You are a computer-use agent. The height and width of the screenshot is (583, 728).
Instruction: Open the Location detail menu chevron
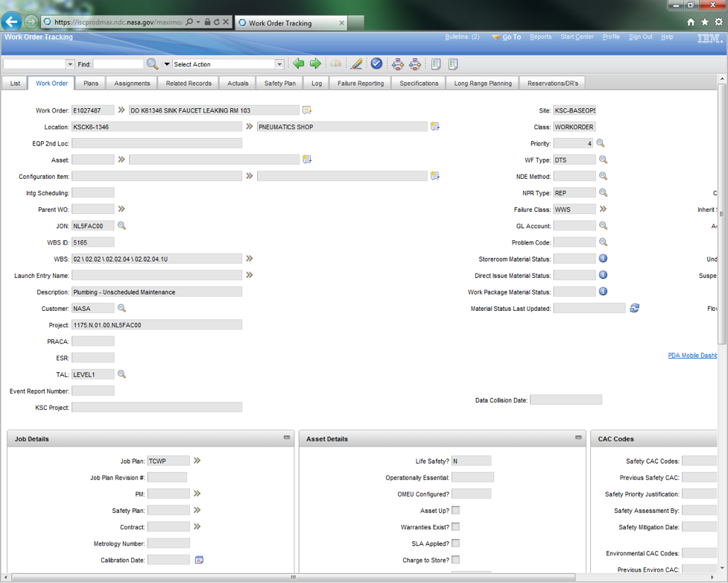(250, 126)
